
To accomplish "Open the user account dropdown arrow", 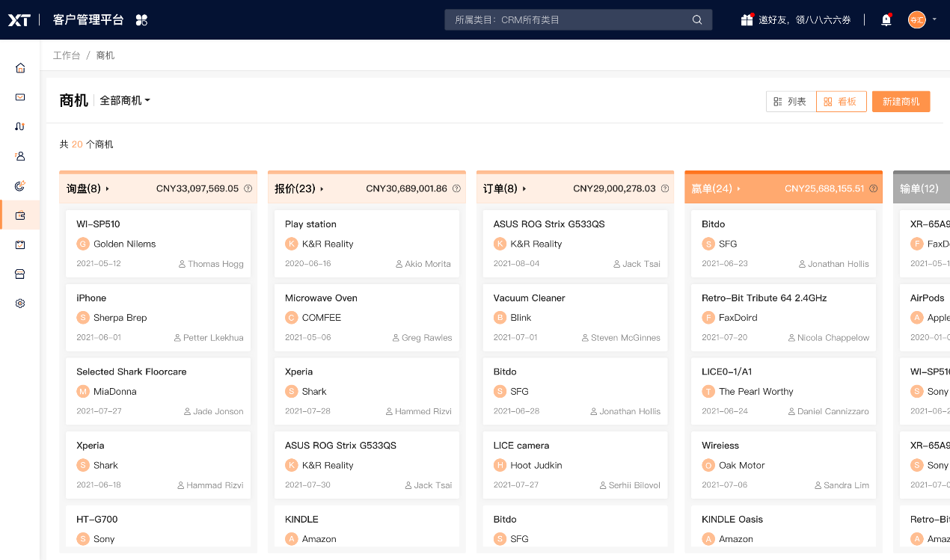I will tap(934, 19).
